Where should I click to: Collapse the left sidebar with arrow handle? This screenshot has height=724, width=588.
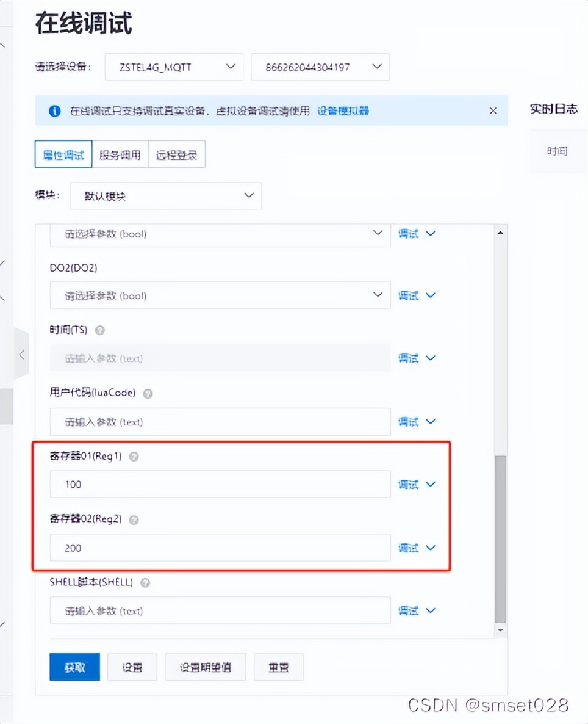point(21,355)
